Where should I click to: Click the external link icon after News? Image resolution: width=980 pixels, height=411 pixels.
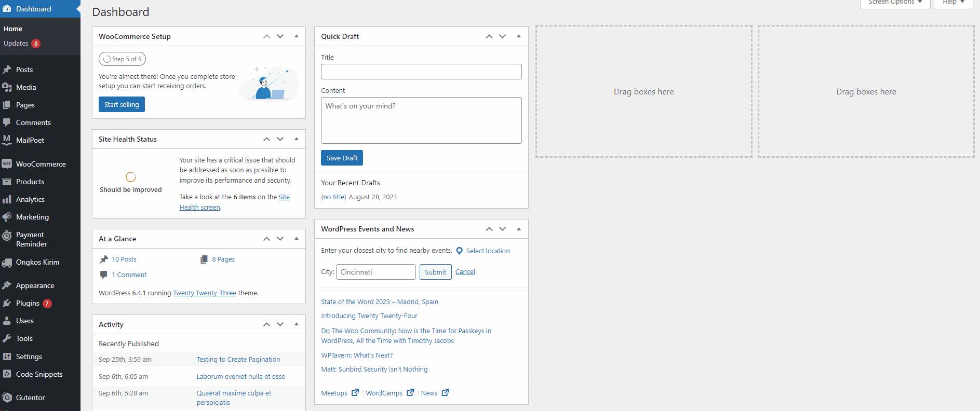445,392
